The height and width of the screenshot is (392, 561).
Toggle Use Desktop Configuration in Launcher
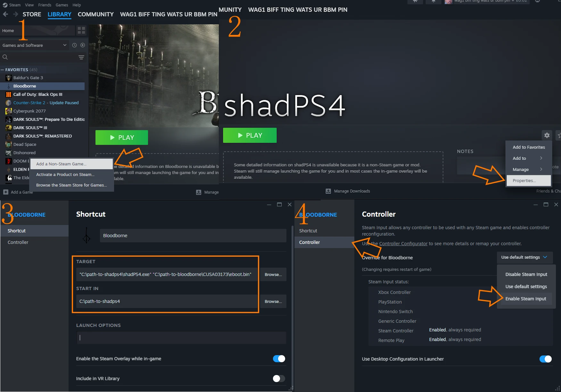(545, 359)
